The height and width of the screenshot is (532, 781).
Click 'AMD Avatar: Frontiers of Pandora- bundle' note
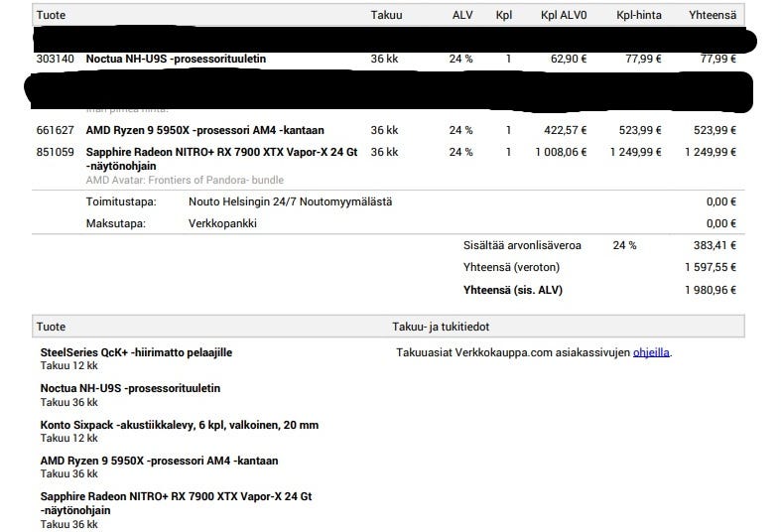pos(185,181)
